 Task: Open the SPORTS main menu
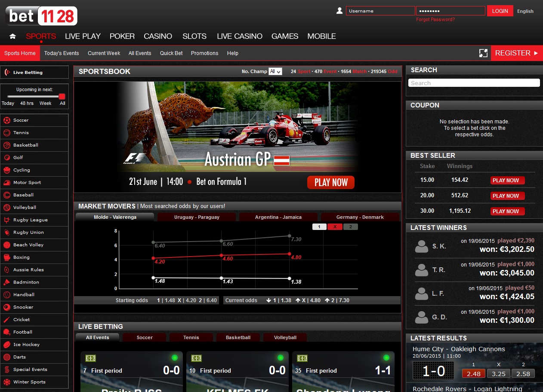click(41, 37)
